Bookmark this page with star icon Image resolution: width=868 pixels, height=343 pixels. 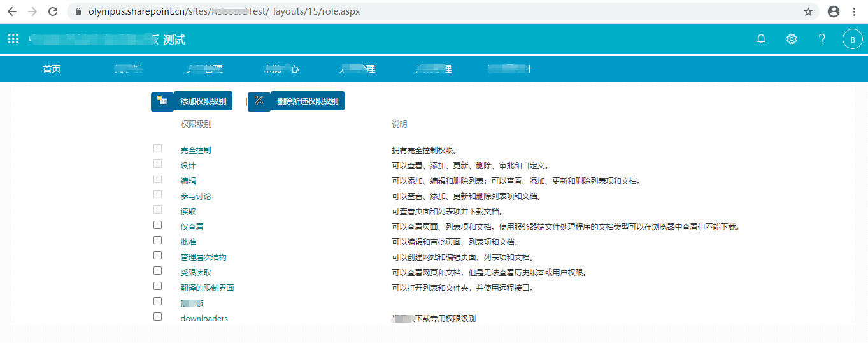(808, 11)
